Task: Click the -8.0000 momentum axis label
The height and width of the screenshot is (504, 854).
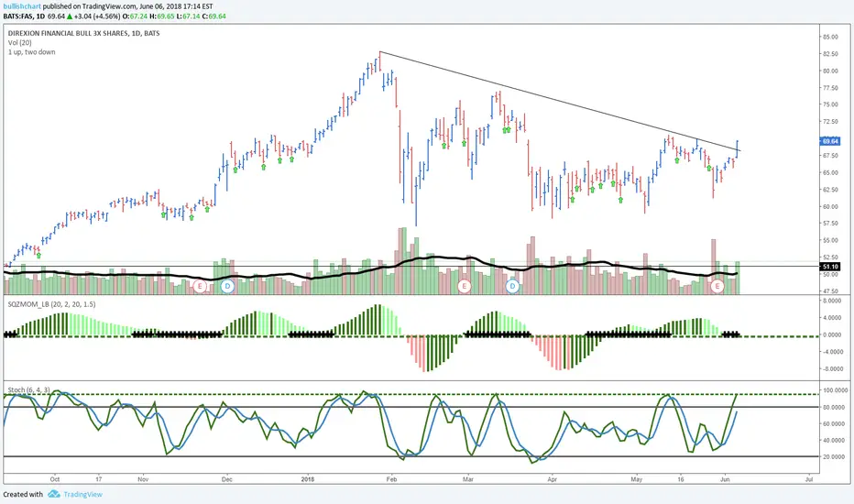Action: click(x=832, y=369)
